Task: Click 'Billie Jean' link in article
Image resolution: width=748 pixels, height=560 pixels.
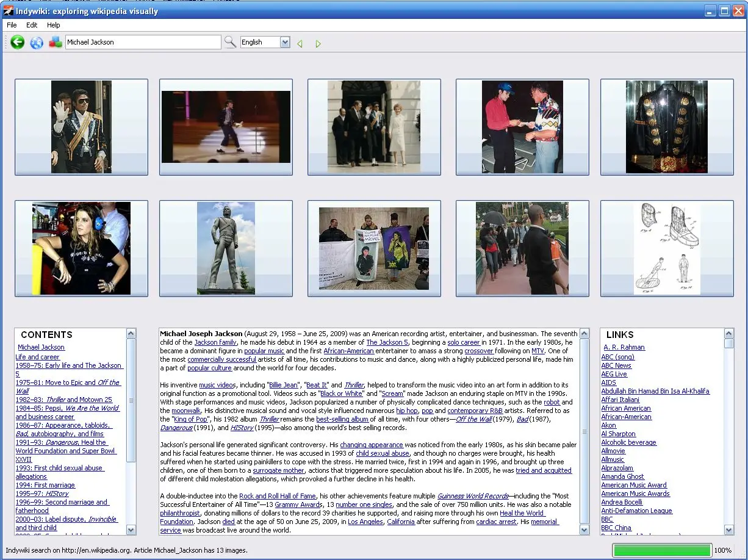Action: click(x=284, y=385)
